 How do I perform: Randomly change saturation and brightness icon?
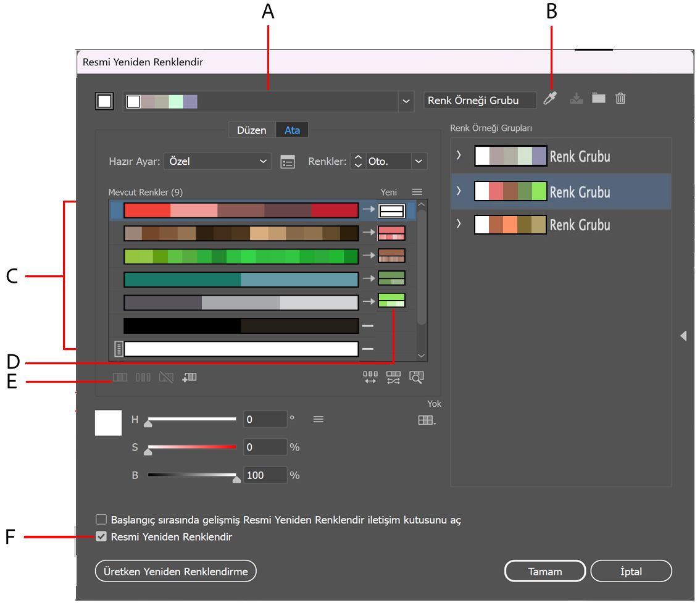(x=393, y=378)
